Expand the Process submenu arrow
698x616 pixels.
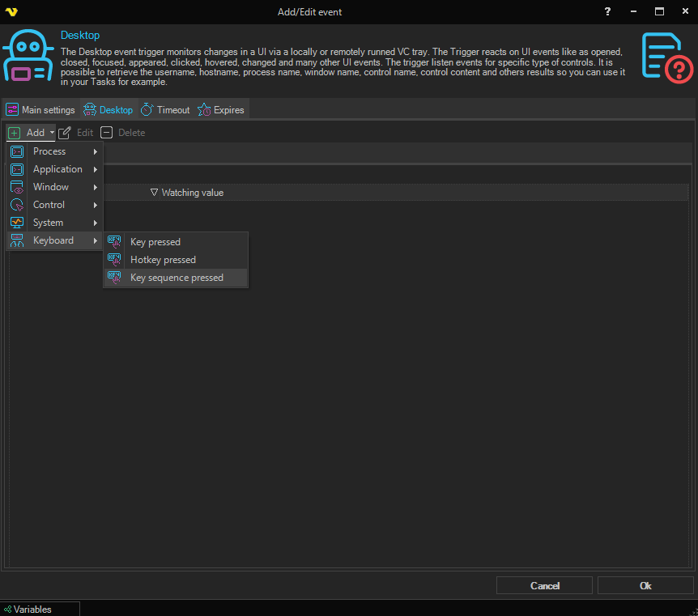[x=96, y=151]
